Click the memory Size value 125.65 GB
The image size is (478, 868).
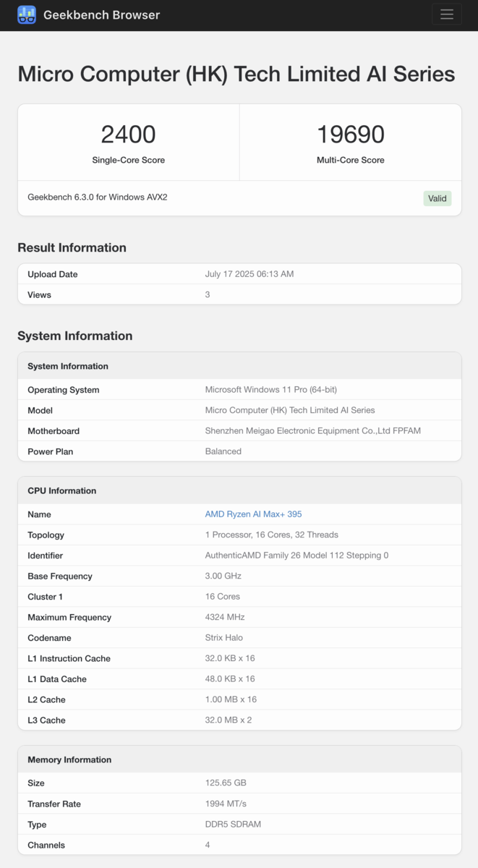(x=226, y=783)
